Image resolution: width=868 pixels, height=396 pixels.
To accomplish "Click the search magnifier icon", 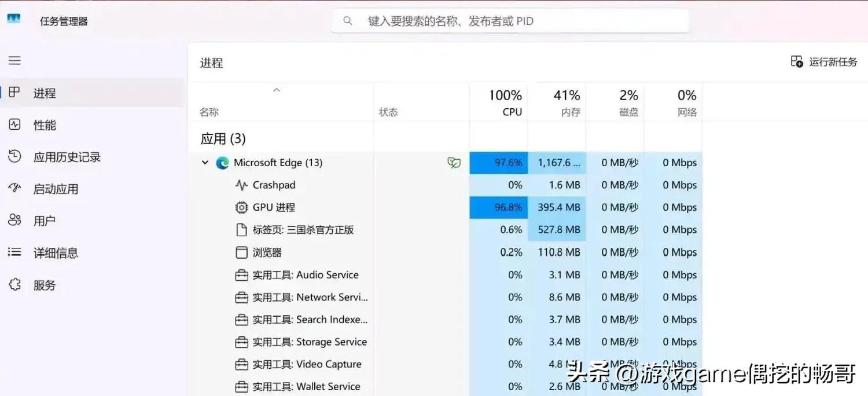I will click(x=348, y=21).
